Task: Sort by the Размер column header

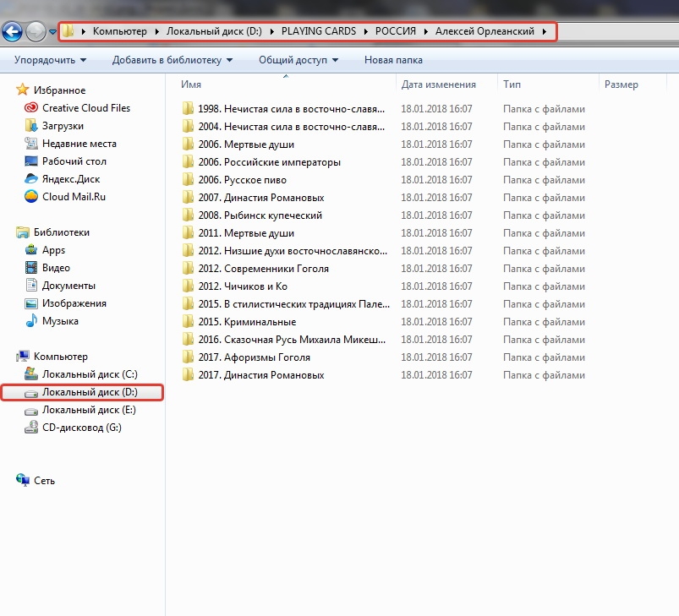Action: (621, 84)
